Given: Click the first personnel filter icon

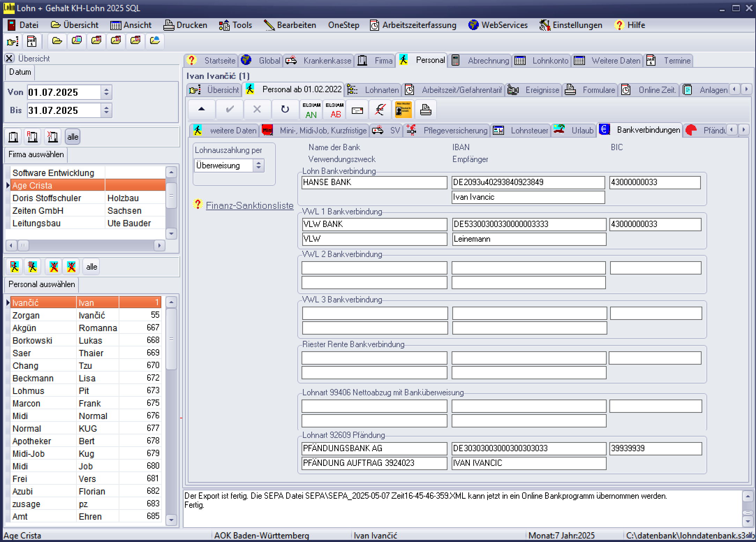Looking at the screenshot, I should (14, 266).
